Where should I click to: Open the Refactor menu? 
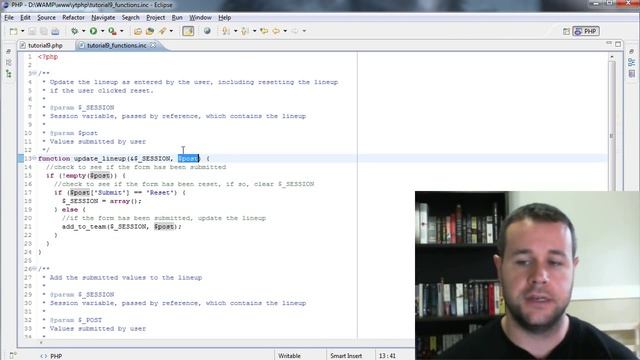point(73,18)
